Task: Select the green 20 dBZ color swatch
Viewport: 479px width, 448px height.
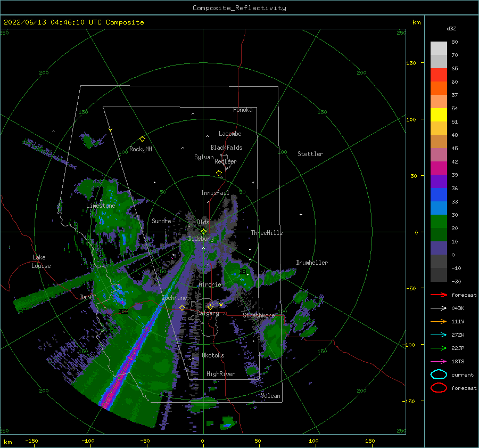Action: (439, 234)
